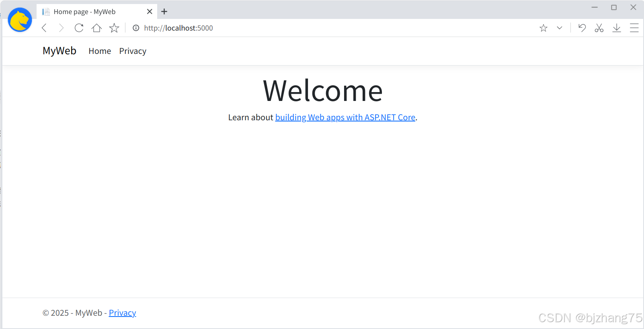The height and width of the screenshot is (329, 644).
Task: Follow building Web apps with ASP.NET Core link
Action: point(345,117)
